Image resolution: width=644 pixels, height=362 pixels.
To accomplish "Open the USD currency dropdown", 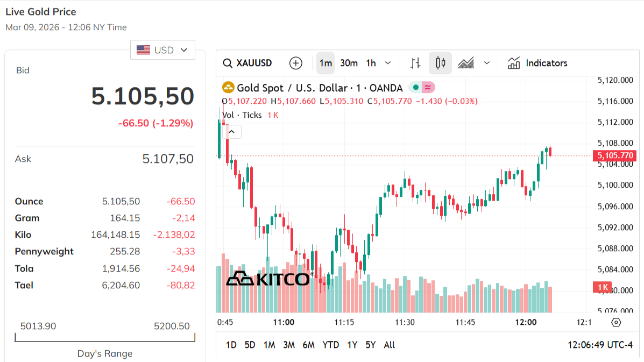I will (162, 49).
